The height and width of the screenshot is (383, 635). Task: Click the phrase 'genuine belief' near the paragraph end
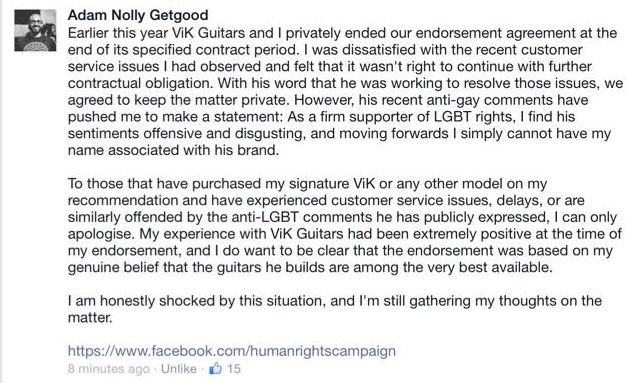point(113,268)
